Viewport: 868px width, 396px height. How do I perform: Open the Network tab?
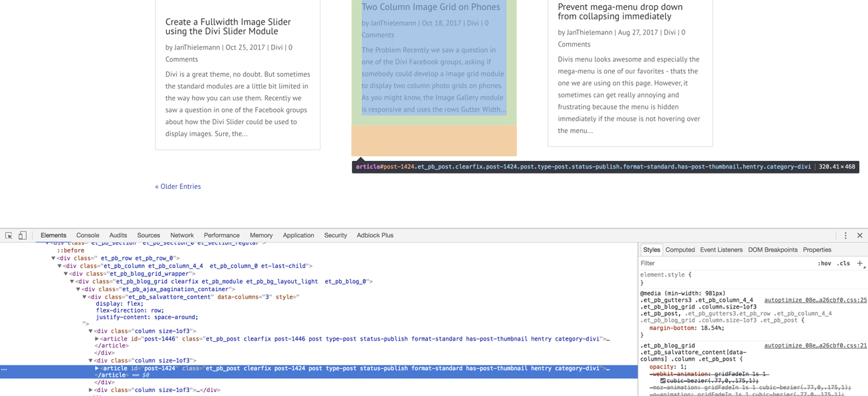point(182,236)
